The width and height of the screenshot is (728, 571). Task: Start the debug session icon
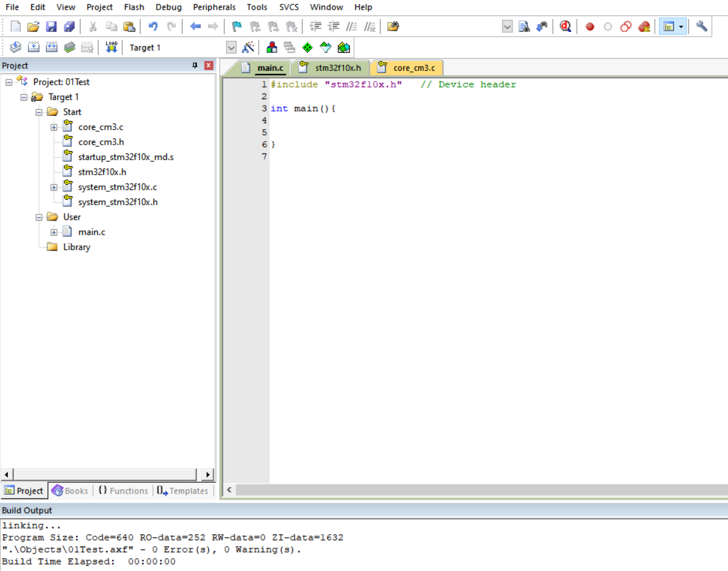coord(565,26)
